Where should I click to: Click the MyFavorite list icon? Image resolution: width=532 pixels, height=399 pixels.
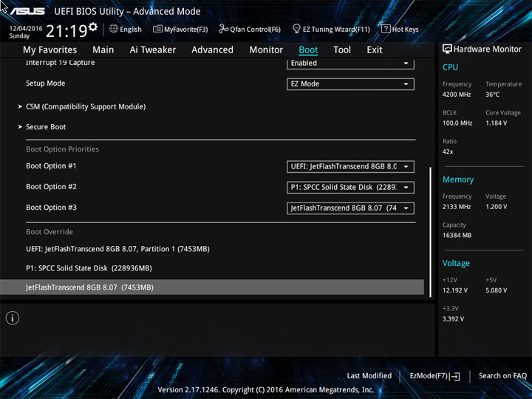(157, 29)
